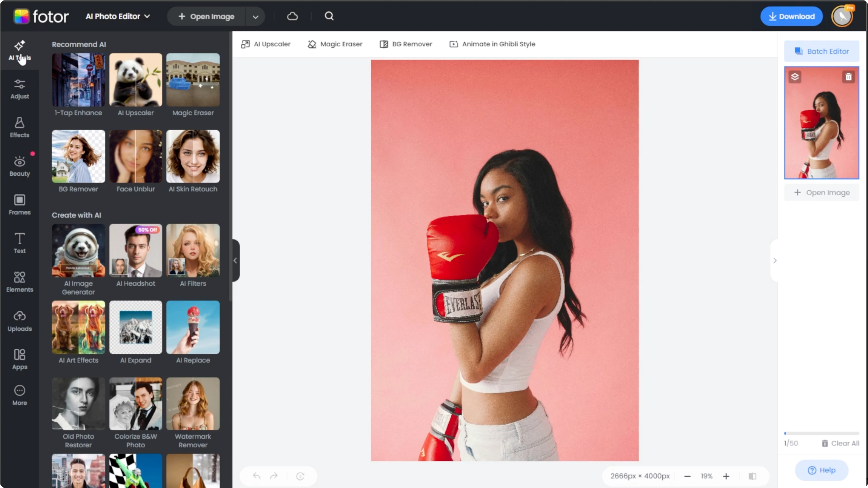The height and width of the screenshot is (488, 868).
Task: Open the Uploads sidebar panel
Action: pyautogui.click(x=20, y=321)
